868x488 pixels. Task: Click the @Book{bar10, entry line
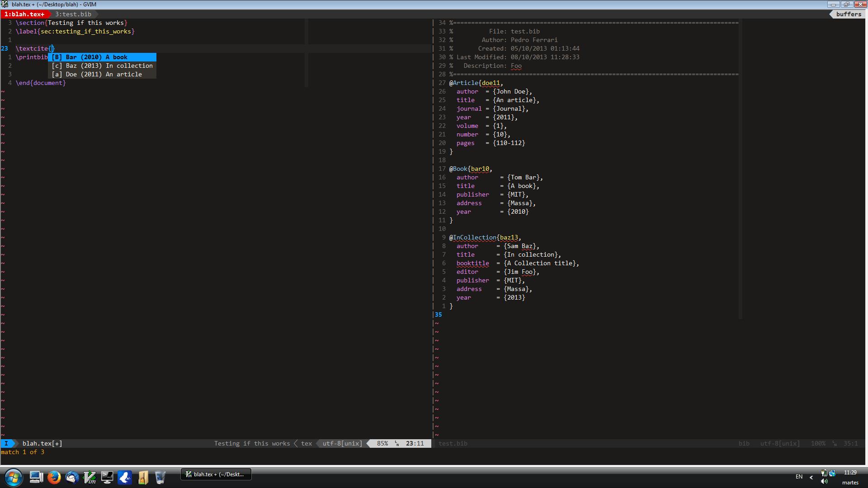click(x=471, y=169)
